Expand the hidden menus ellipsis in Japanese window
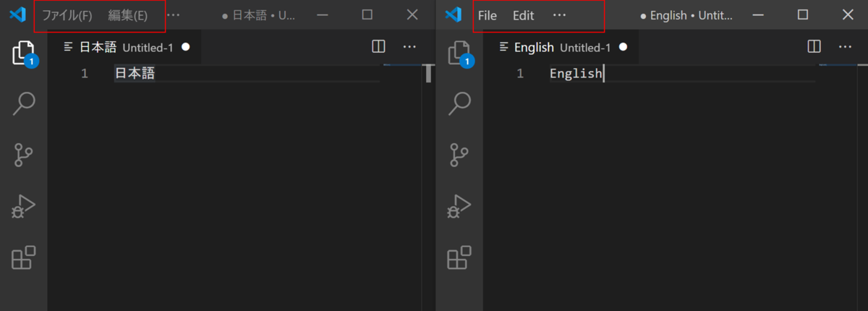 coord(174,14)
